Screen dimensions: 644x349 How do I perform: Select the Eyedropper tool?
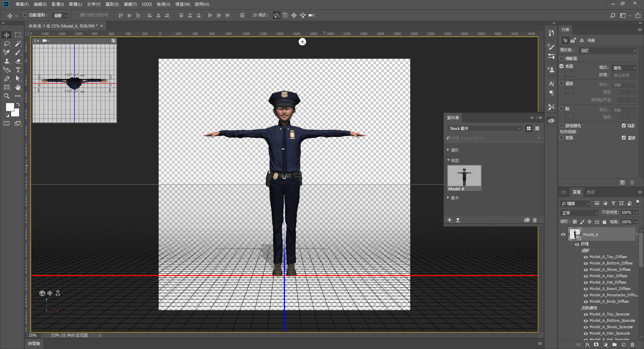[7, 52]
